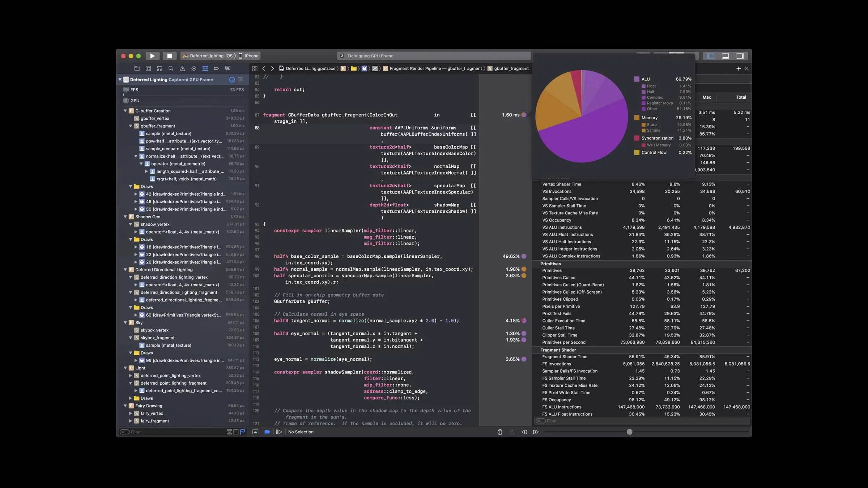The height and width of the screenshot is (488, 868).
Task: Click the group-by-call filter icon
Action: [x=229, y=432]
